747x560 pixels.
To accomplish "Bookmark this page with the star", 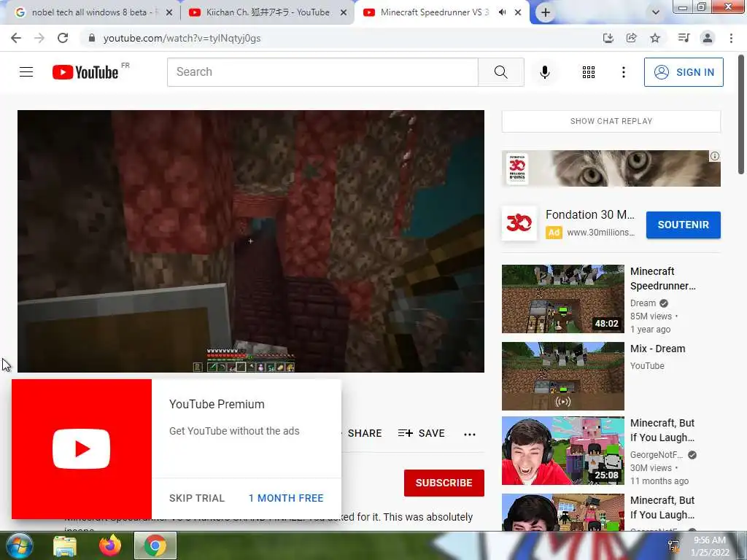I will pyautogui.click(x=655, y=38).
